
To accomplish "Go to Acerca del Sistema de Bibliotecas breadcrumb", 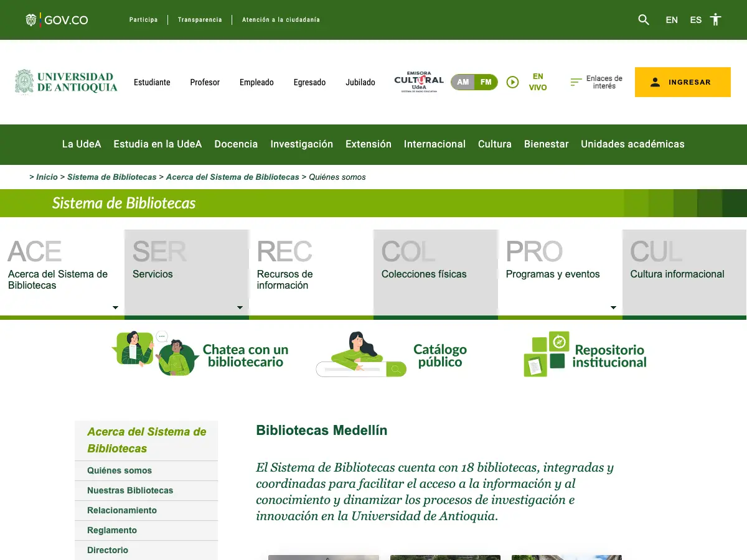I will tap(233, 177).
